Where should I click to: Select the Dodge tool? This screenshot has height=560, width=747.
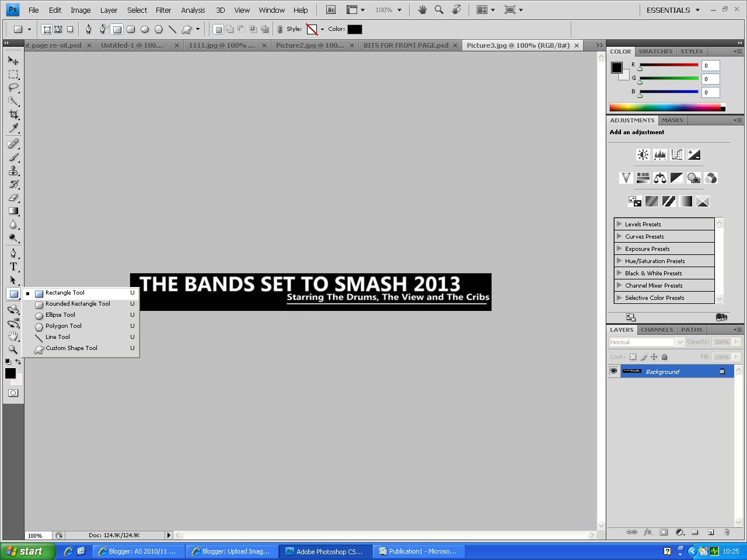coord(13,238)
